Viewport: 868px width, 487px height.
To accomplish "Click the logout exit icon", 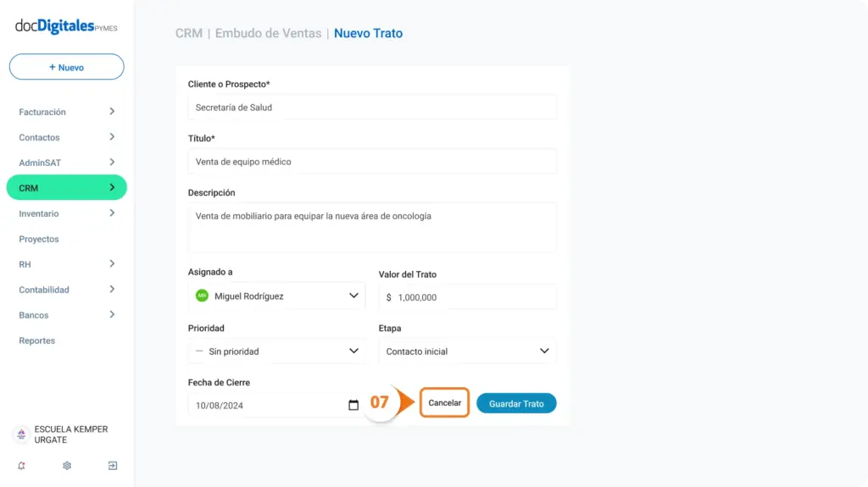I will [113, 466].
